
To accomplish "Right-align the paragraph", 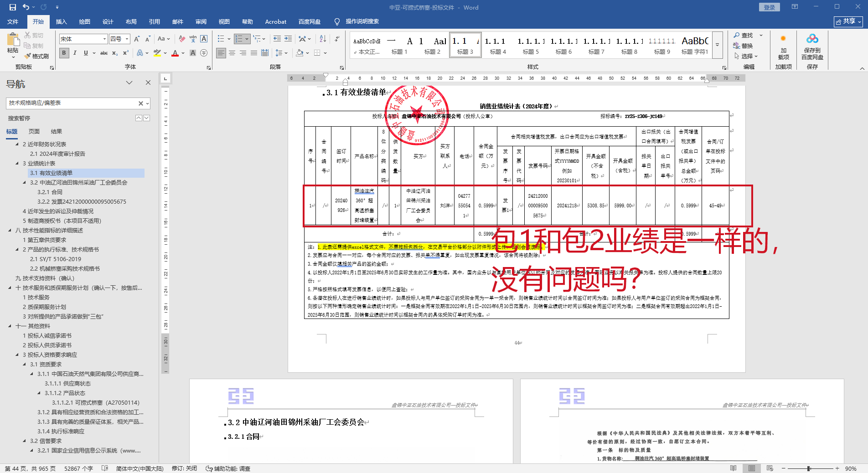I will click(x=243, y=53).
